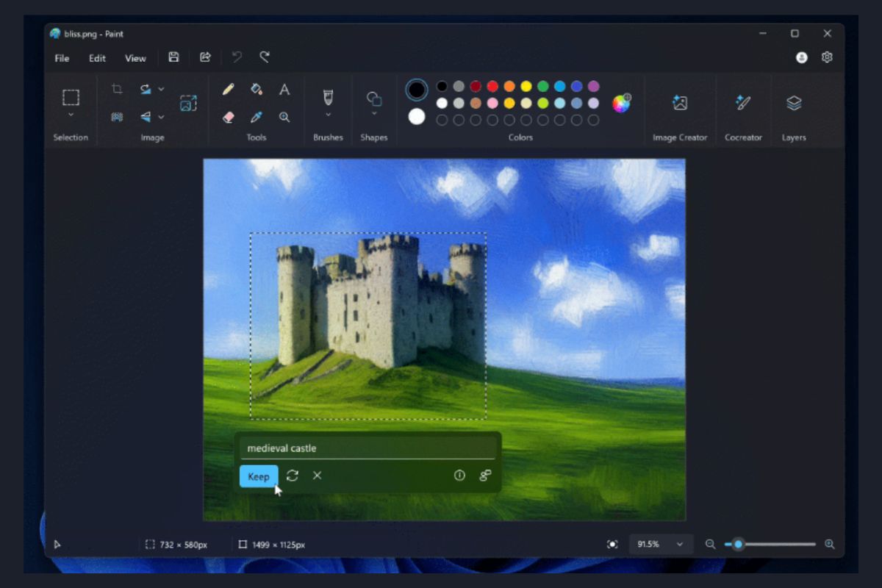This screenshot has width=882, height=588.
Task: Open Image Creator
Action: [679, 104]
